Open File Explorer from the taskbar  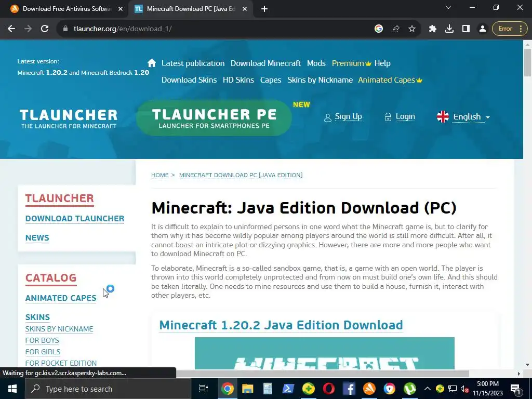pos(248,389)
